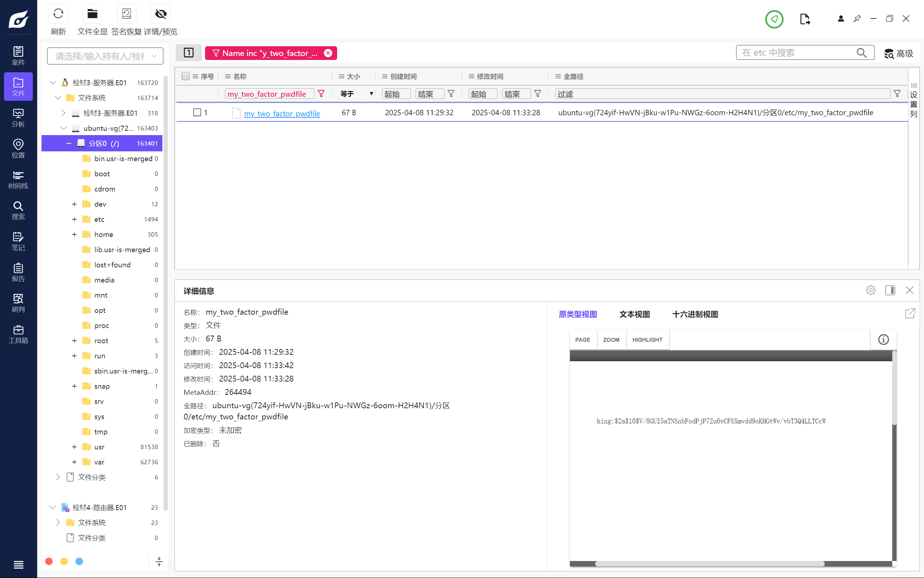Collapse the 检材3-服务器.E01 root node

[53, 83]
